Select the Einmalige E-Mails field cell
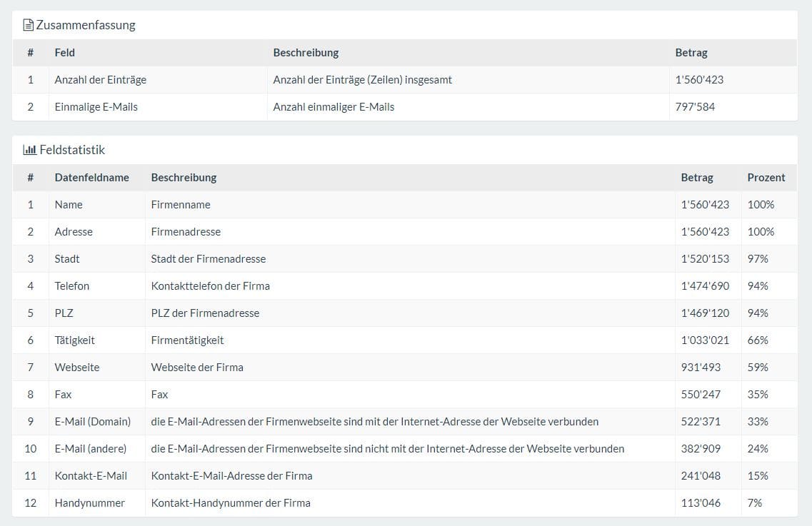 coord(96,107)
